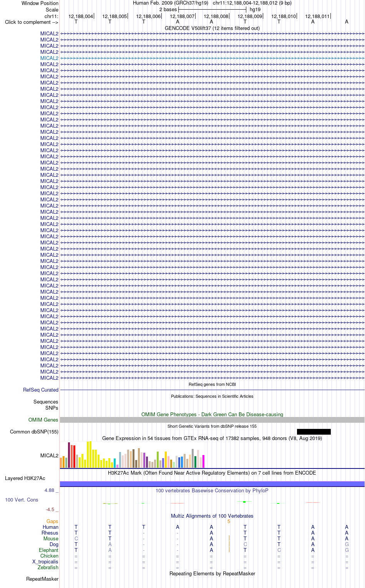Screen dimensions: 365x588
Task: Click 'Short Genetic Variants from dbSNP release 155'
Action: pos(212,426)
